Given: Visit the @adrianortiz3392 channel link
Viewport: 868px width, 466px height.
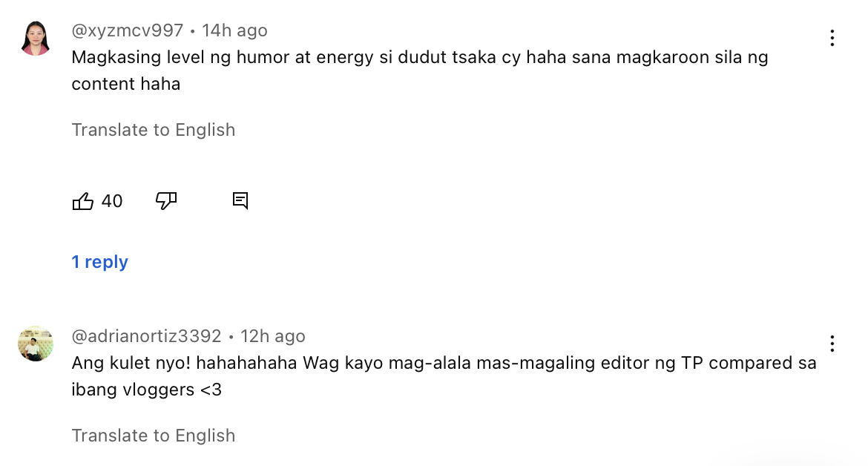Looking at the screenshot, I should pos(146,336).
